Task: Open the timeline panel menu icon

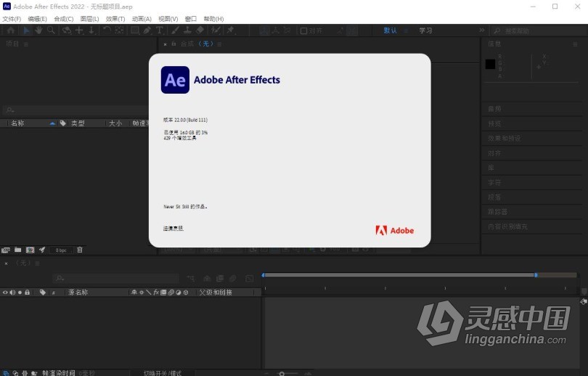Action: (x=37, y=263)
